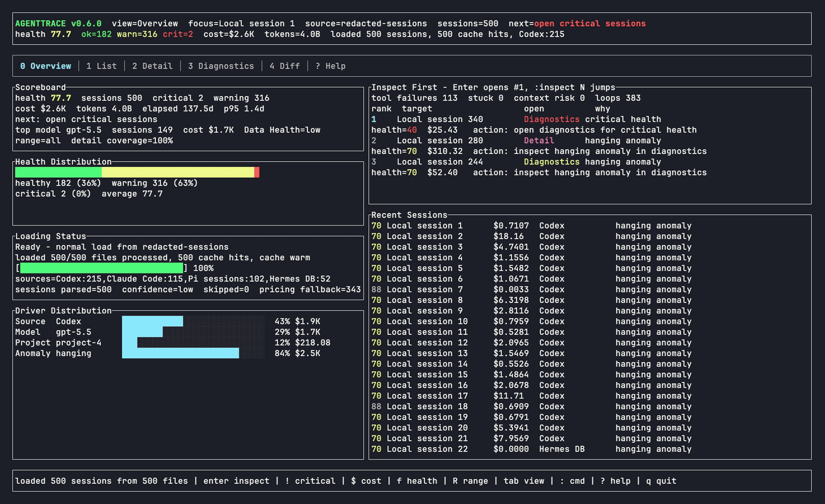The height and width of the screenshot is (504, 825).
Task: Click '! critical' shortcut in status bar
Action: point(310,481)
